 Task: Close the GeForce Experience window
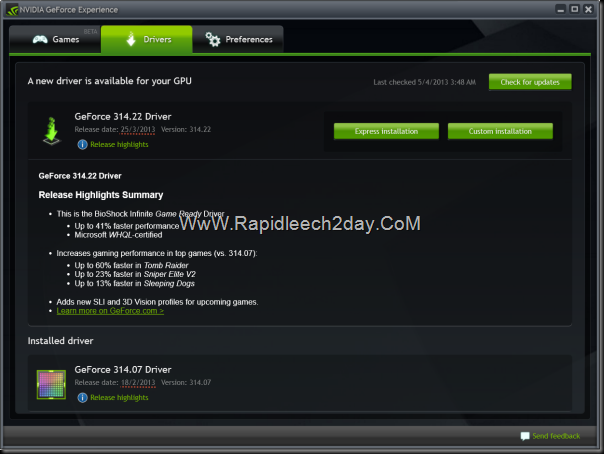click(x=588, y=9)
